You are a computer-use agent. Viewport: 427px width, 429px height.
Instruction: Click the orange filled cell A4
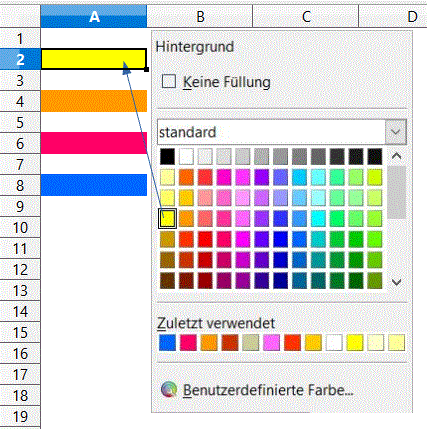(x=94, y=101)
